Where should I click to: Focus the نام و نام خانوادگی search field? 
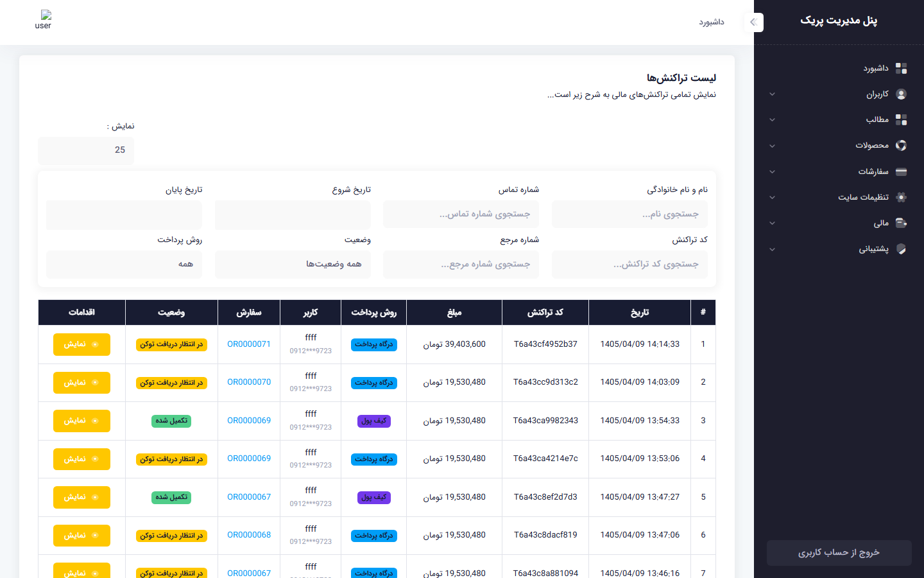pos(629,214)
